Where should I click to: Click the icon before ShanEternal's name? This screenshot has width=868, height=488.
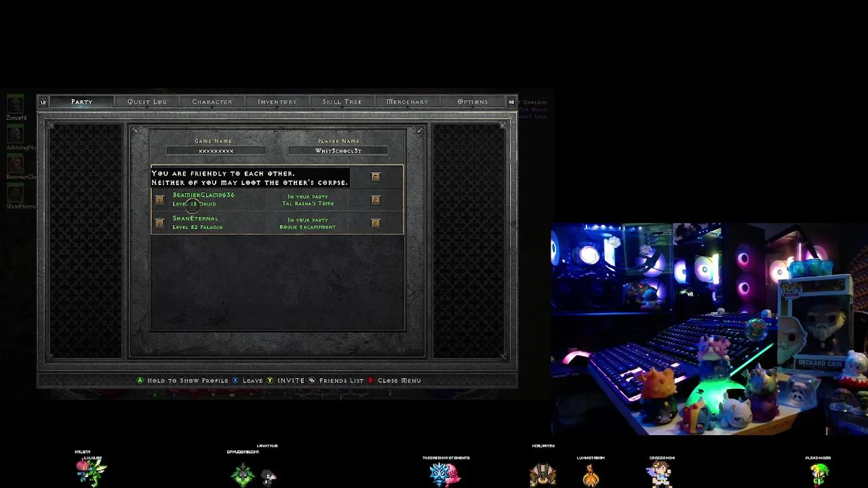pyautogui.click(x=159, y=223)
